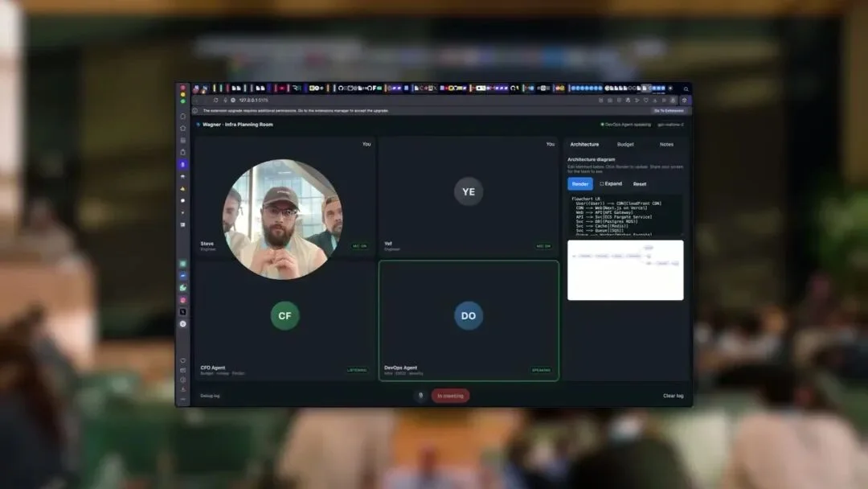Open the blue messenger icon in sidebar
Screen dimensions: 868x489
(182, 276)
